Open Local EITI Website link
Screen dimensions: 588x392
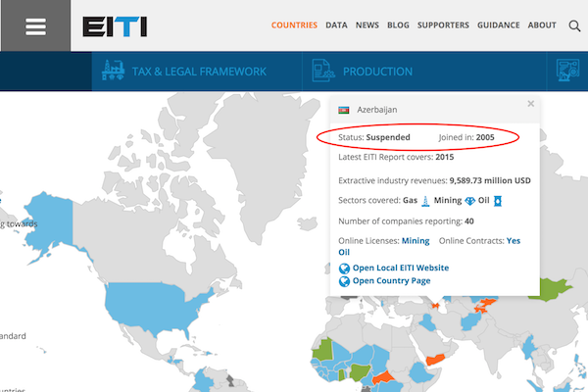pos(401,268)
